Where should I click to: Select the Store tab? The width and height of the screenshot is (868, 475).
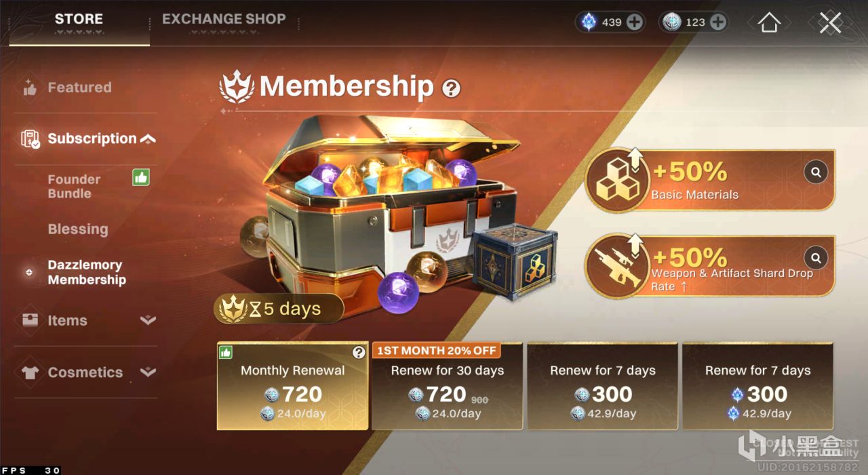point(79,19)
